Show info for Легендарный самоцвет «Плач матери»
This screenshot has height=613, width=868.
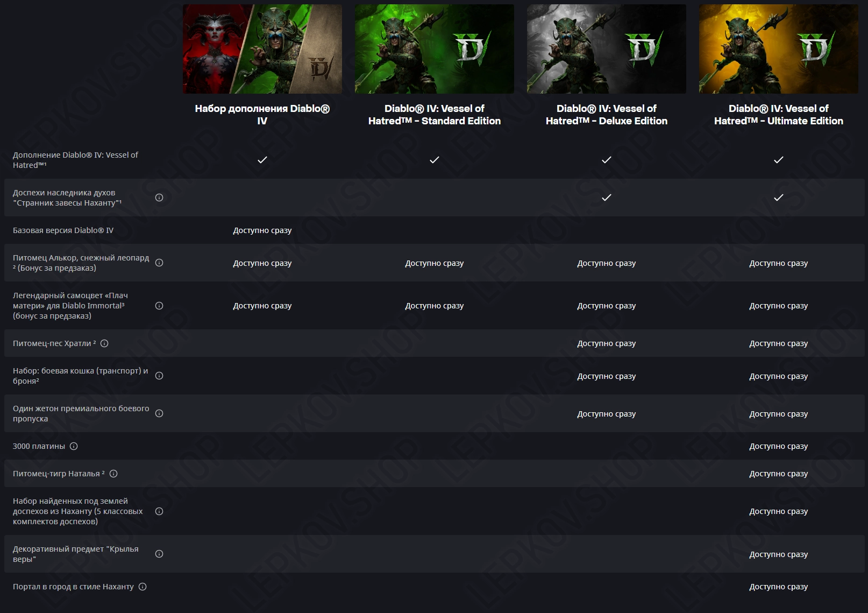[x=159, y=306]
